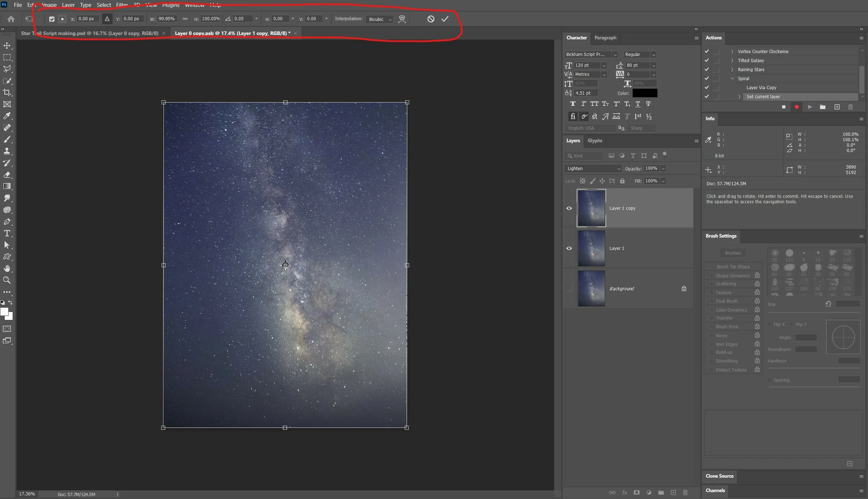Click the black text Color swatch

click(645, 93)
